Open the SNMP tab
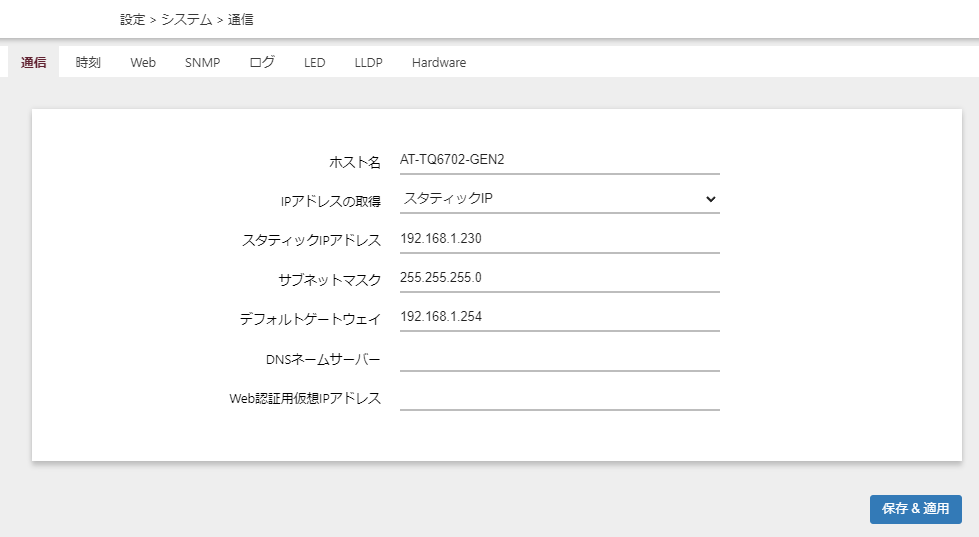The height and width of the screenshot is (537, 979). click(x=202, y=62)
